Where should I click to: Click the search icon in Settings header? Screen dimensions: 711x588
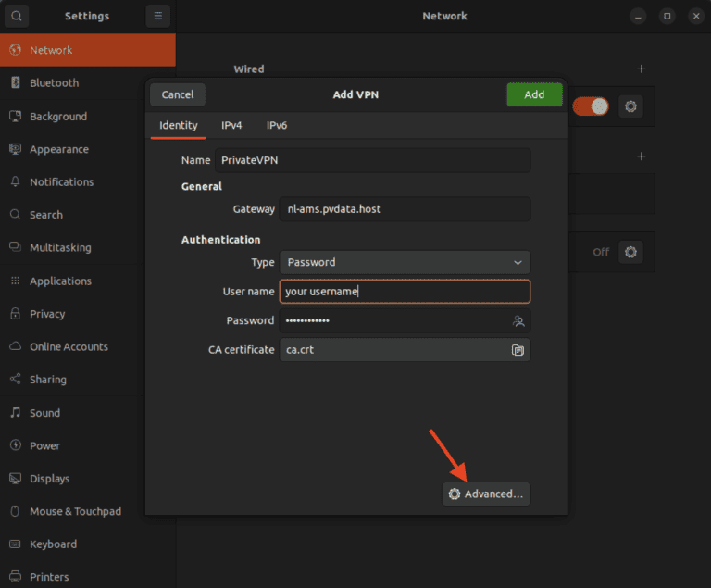[x=18, y=16]
